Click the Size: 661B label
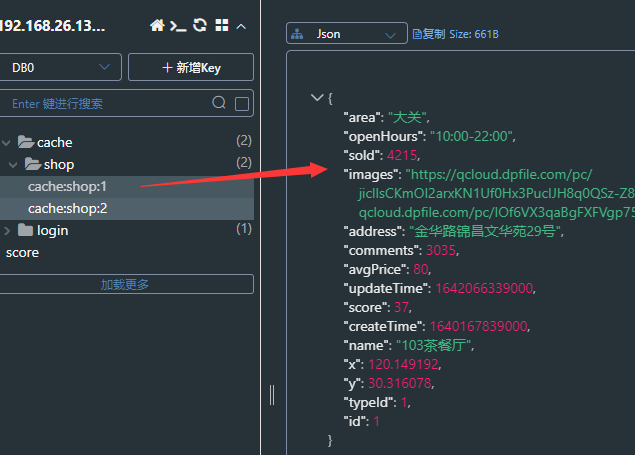The image size is (635, 455). 474,34
